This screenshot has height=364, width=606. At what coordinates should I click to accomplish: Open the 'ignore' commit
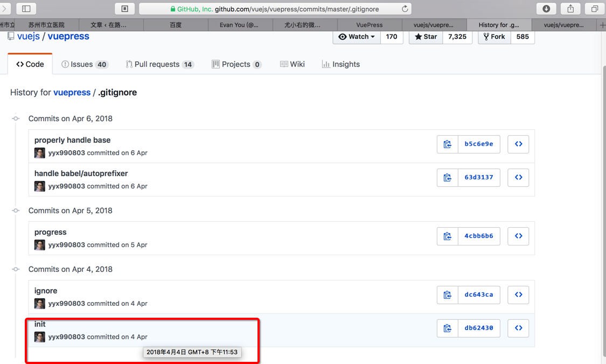46,291
